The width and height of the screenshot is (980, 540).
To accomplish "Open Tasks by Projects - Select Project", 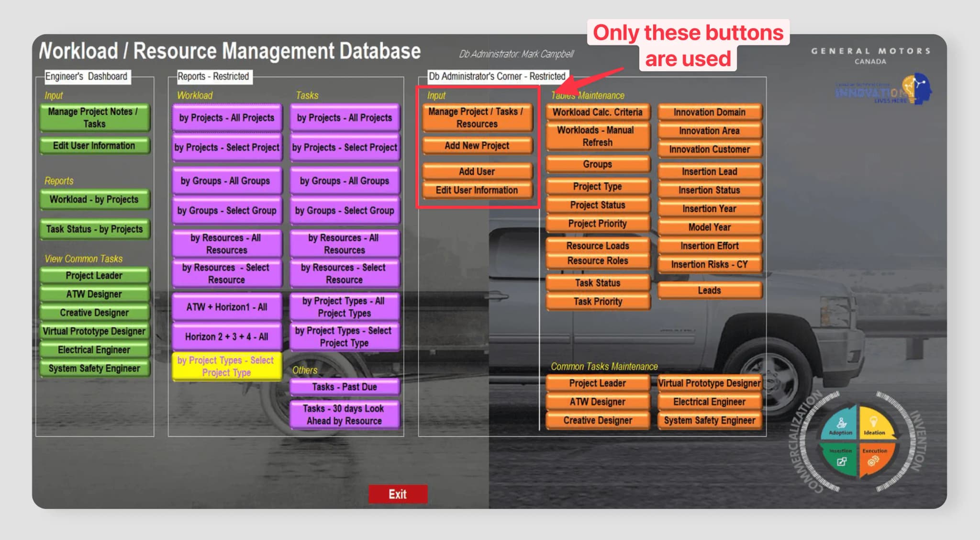I will [x=345, y=147].
